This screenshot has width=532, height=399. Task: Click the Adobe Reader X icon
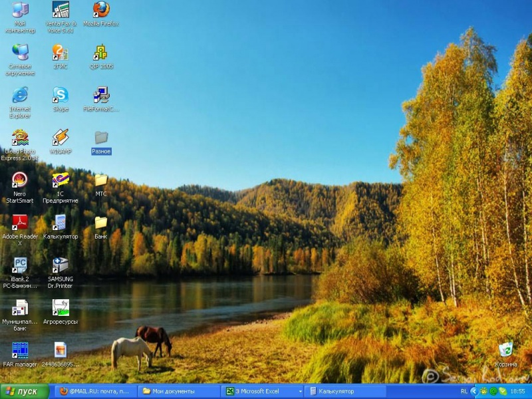point(20,223)
